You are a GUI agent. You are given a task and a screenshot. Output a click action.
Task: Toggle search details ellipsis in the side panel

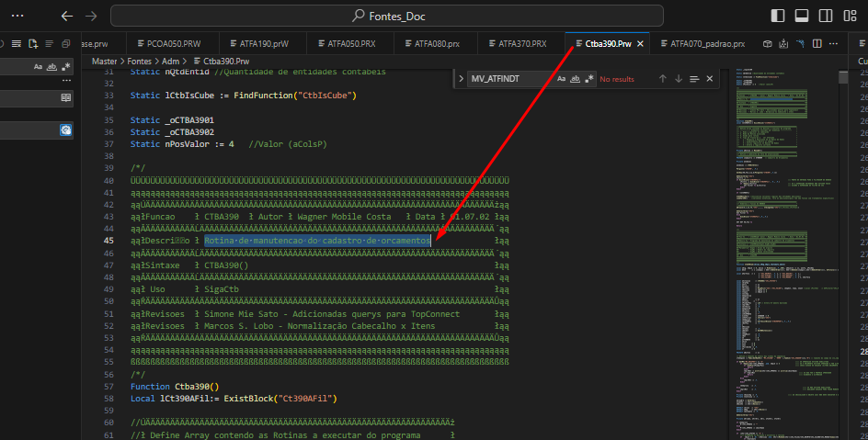[x=66, y=81]
